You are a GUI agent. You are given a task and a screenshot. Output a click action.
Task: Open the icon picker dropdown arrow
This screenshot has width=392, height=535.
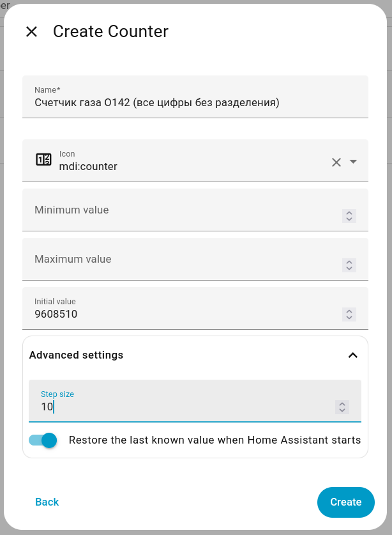click(x=354, y=162)
